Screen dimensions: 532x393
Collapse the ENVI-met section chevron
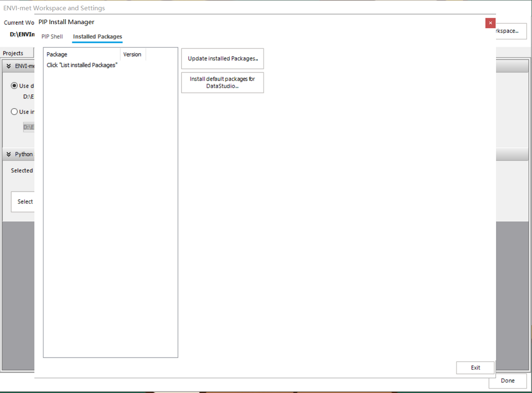(x=9, y=66)
